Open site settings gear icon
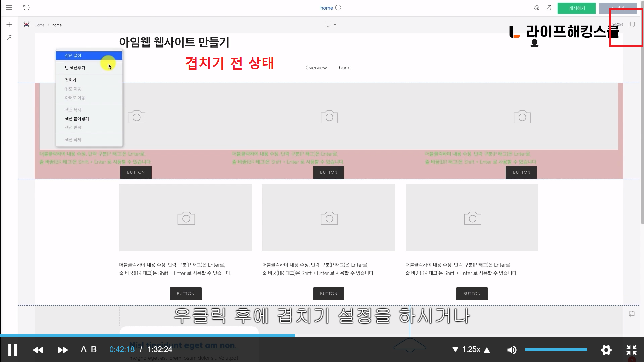644x362 pixels. (x=537, y=8)
